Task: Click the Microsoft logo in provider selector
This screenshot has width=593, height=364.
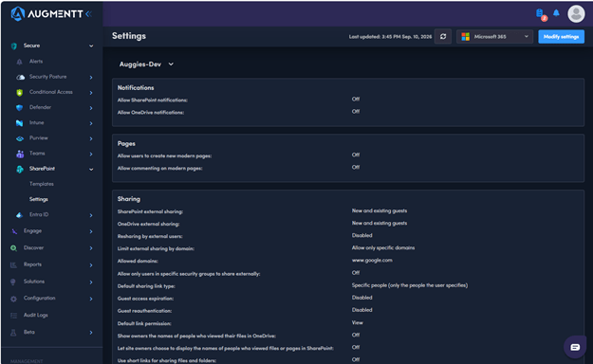Action: pyautogui.click(x=466, y=37)
